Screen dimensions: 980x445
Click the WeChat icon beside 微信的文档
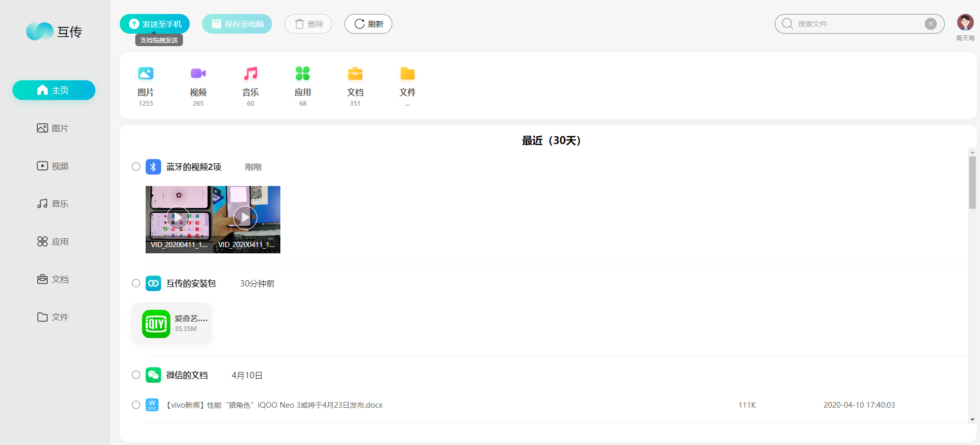[x=153, y=375]
